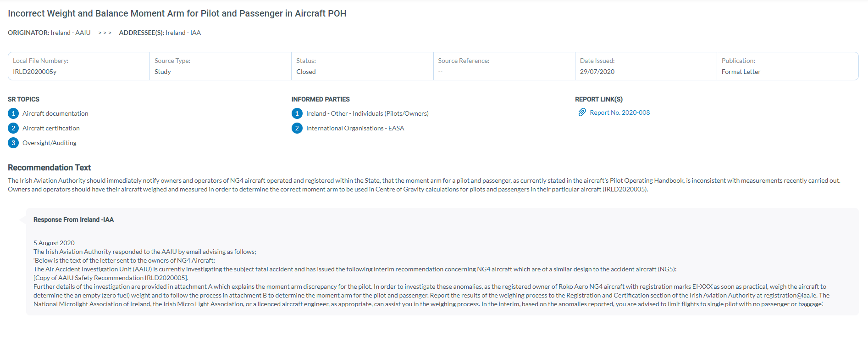This screenshot has height=337, width=868.
Task: Click the Recommendation Text heading
Action: (x=49, y=168)
